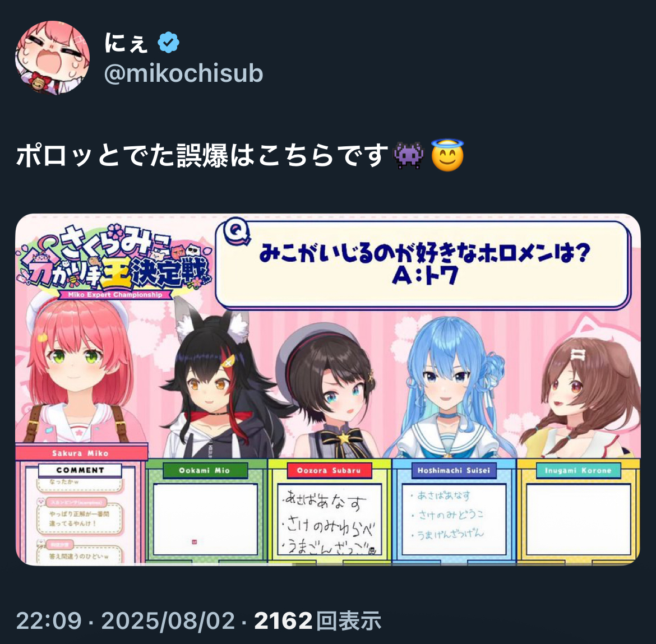656x644 pixels.
Task: Click the smiling halo emoji
Action: [x=447, y=155]
